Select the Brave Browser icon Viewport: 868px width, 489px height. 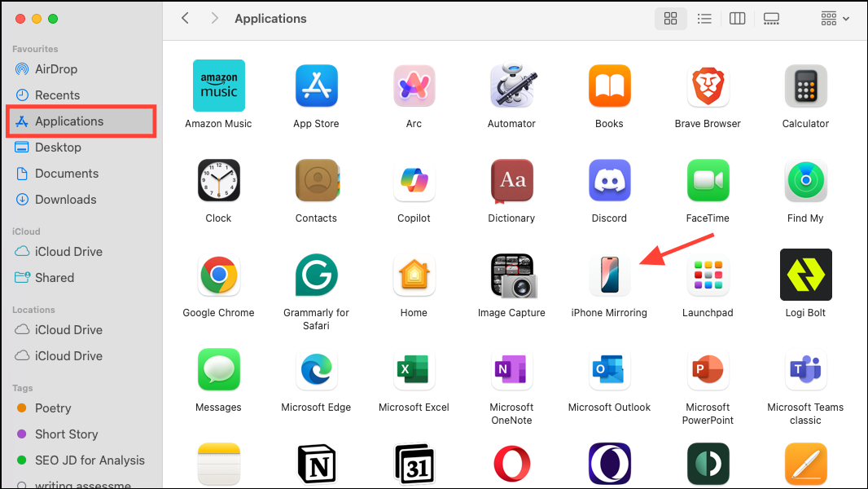click(x=708, y=86)
